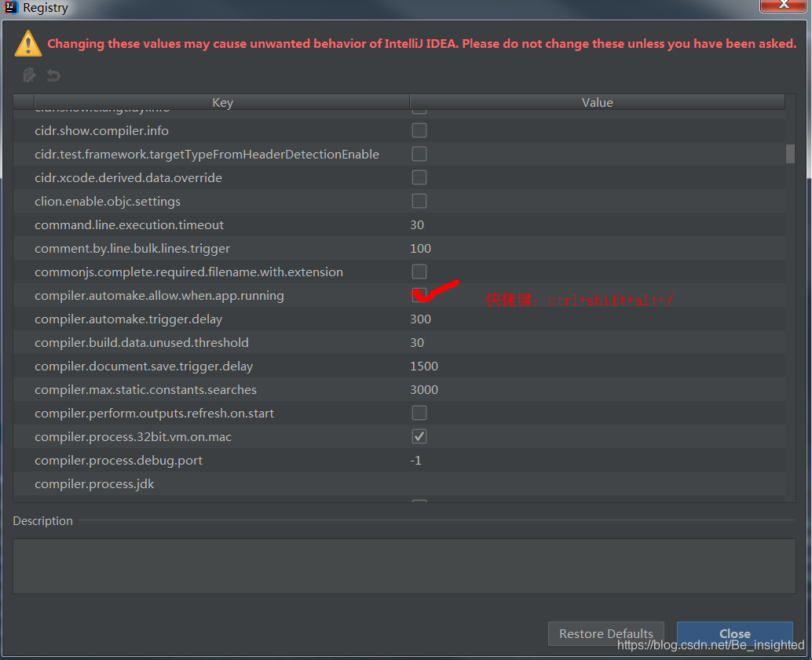Enable the compiler.automake.allow.when.app.running checkbox
The height and width of the screenshot is (660, 812).
pyautogui.click(x=419, y=295)
